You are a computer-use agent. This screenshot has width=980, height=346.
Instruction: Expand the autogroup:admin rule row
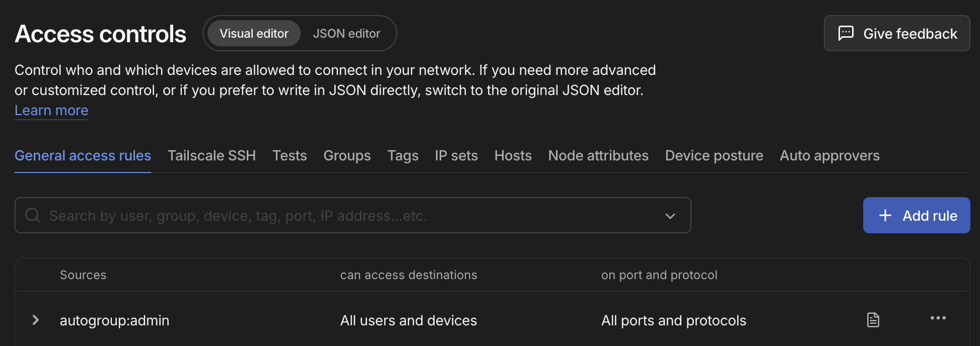[36, 320]
